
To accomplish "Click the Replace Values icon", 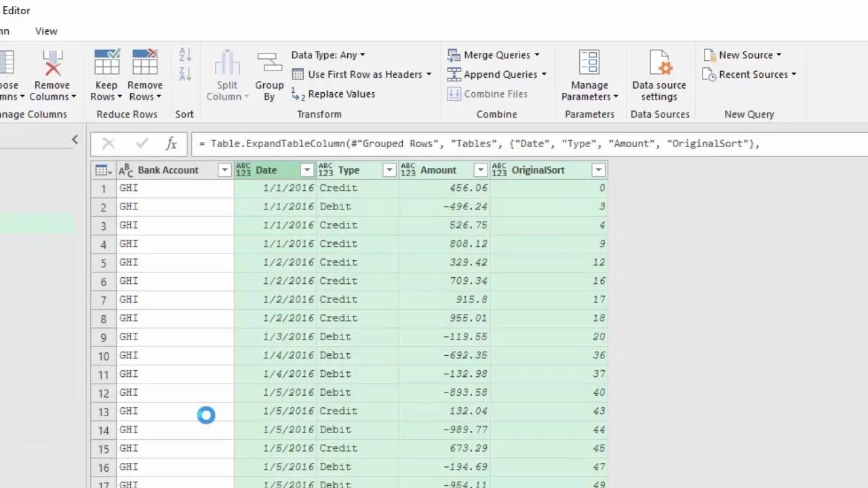I will point(298,94).
